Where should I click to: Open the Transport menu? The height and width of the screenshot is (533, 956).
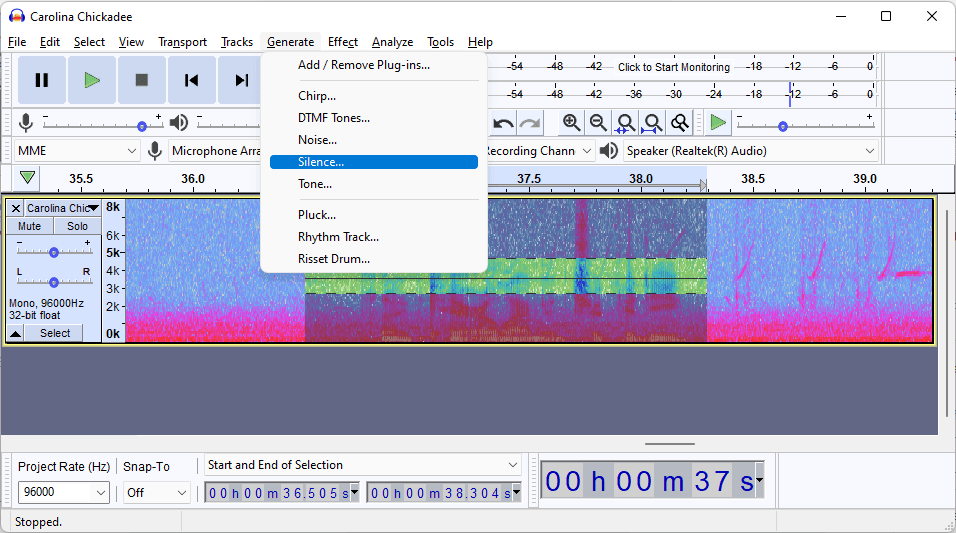point(182,42)
